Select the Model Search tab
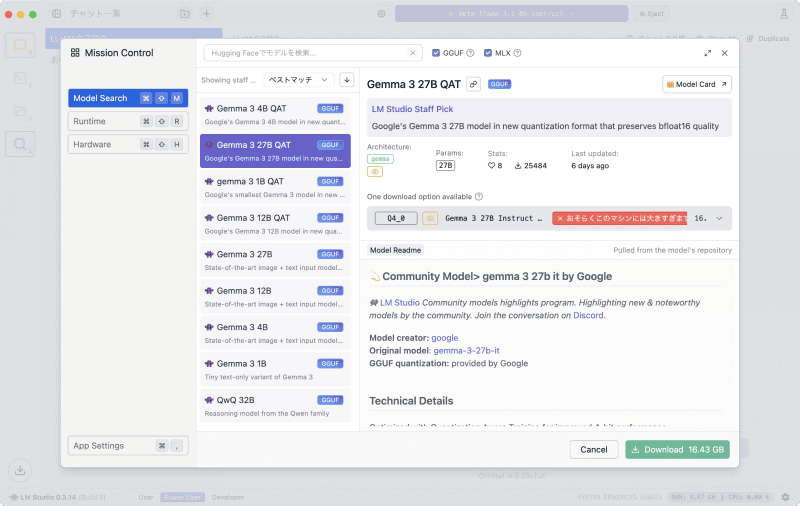800x506 pixels. pyautogui.click(x=128, y=98)
